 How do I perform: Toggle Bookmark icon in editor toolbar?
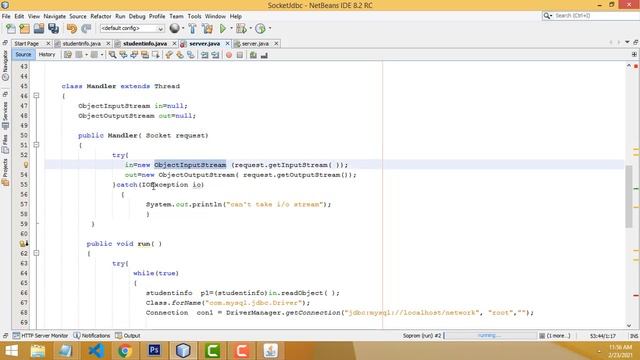[x=191, y=55]
